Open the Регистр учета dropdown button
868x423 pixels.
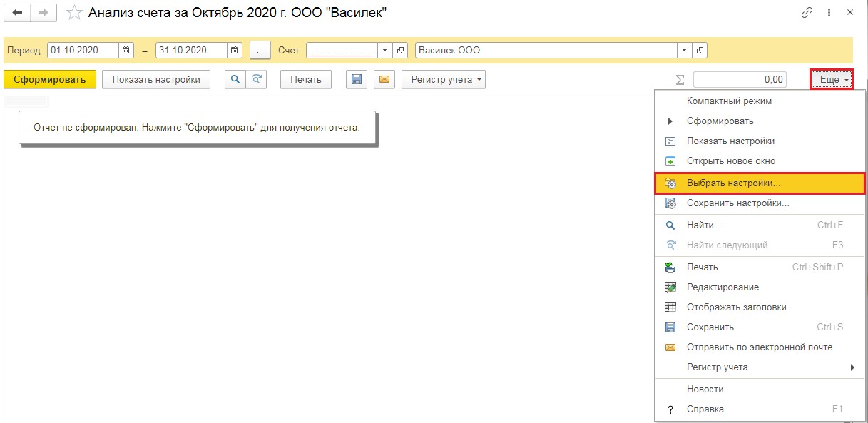click(443, 80)
